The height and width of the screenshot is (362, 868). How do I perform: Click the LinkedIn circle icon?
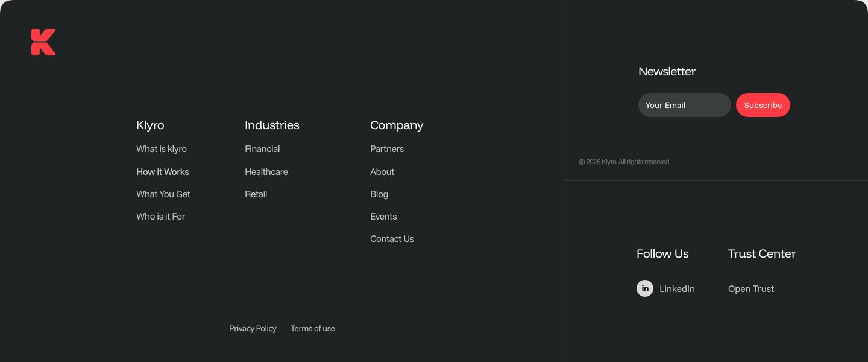point(645,288)
